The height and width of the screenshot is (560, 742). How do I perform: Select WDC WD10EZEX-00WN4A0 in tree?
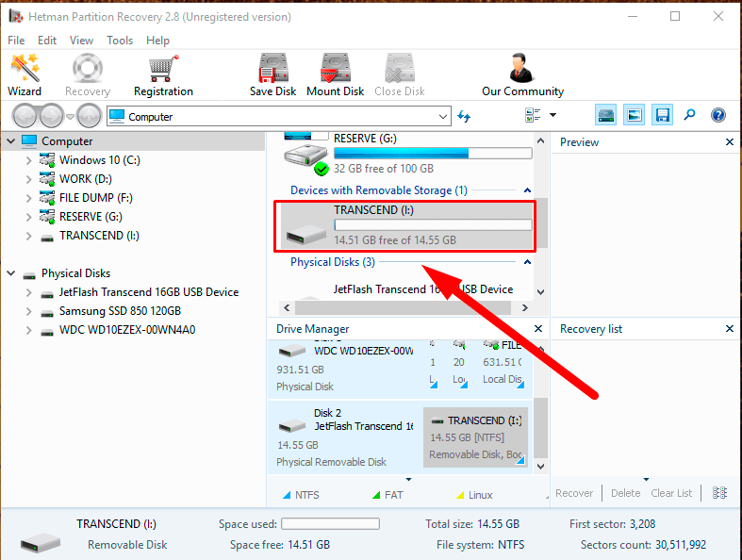(127, 330)
